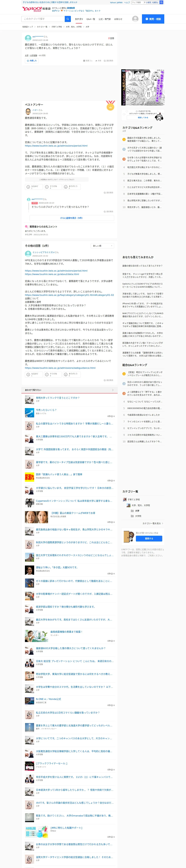React with ありがとう on second answer
Screen dimensions: 186x868
(72, 374)
